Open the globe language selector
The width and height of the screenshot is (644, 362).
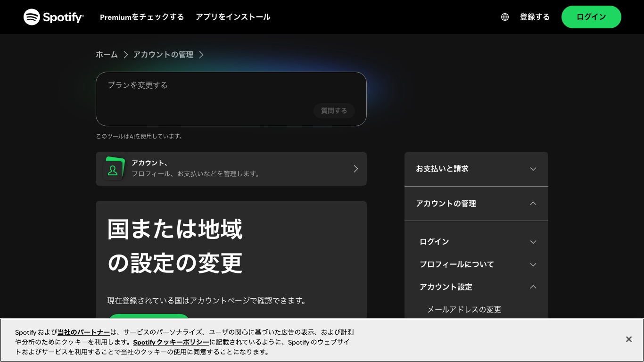click(x=505, y=17)
